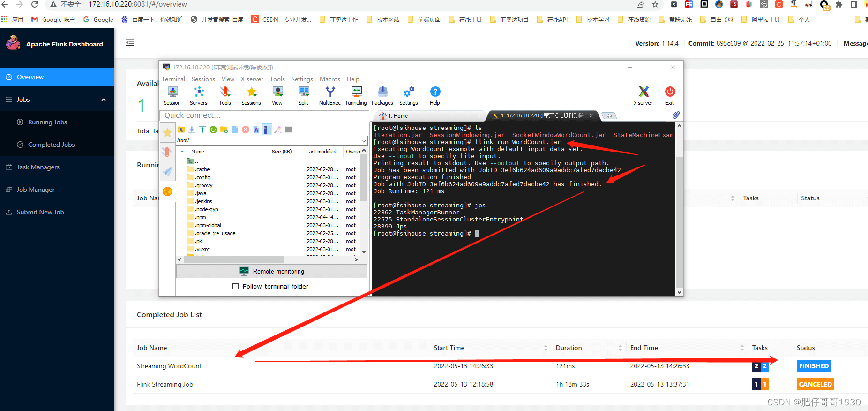Open the Sessions star icon in toolbar
Image resolution: width=868 pixels, height=411 pixels.
click(251, 96)
